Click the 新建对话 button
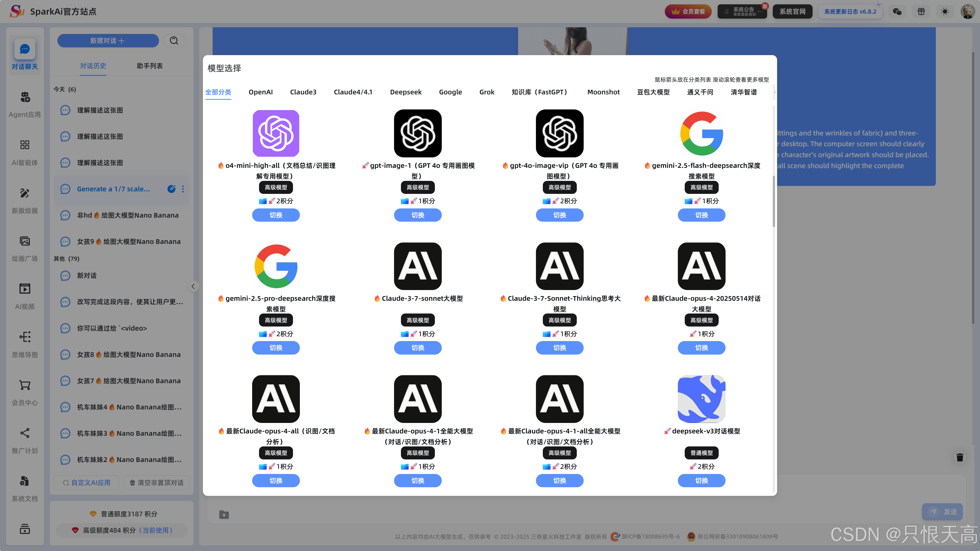Screen dimensions: 980x551 pyautogui.click(x=108, y=41)
